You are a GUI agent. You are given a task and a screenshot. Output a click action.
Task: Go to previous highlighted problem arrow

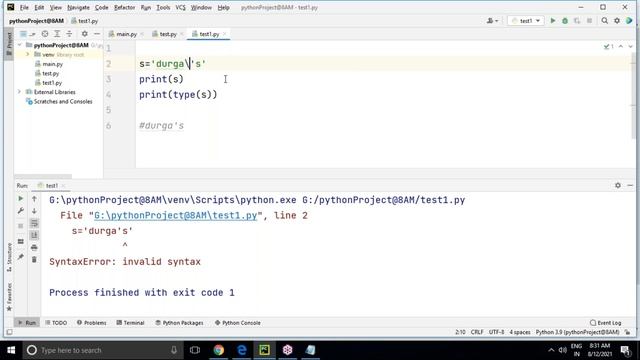tap(621, 47)
